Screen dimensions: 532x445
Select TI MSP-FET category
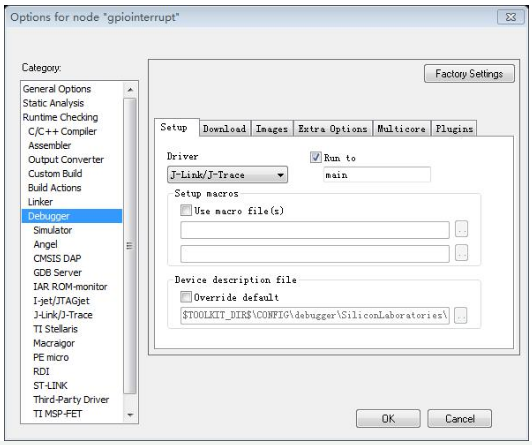58,414
